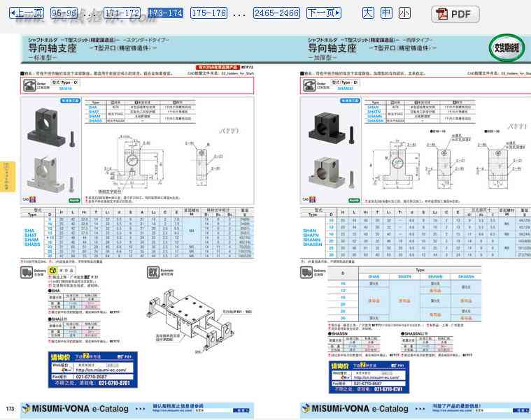Click the yellow stock item icon
Viewport: 531px width, 420px height.
53,270
